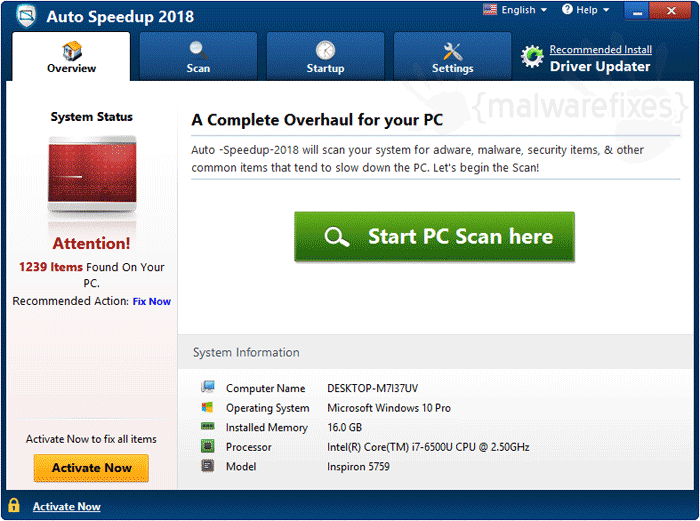Click the Attention! warning text

click(x=92, y=243)
